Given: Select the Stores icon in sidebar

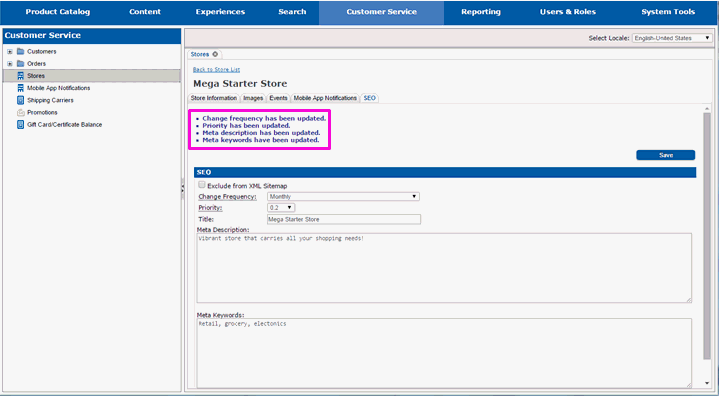Looking at the screenshot, I should click(20, 76).
